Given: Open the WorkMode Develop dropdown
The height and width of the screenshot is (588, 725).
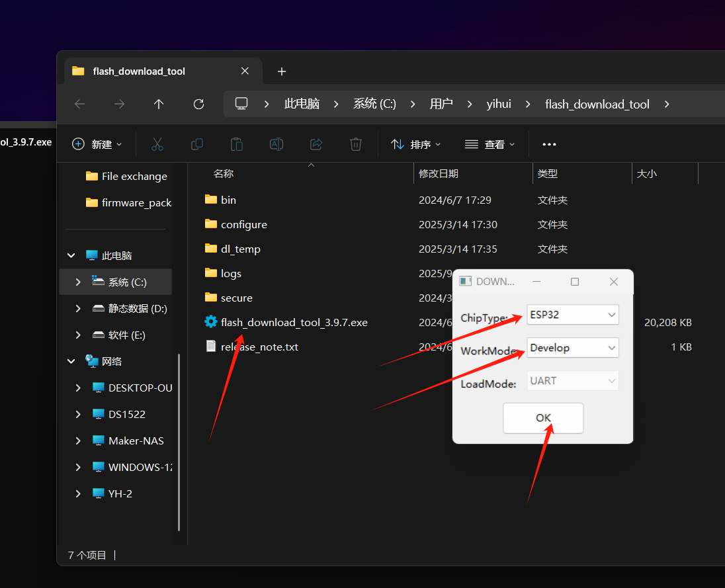Looking at the screenshot, I should 573,348.
